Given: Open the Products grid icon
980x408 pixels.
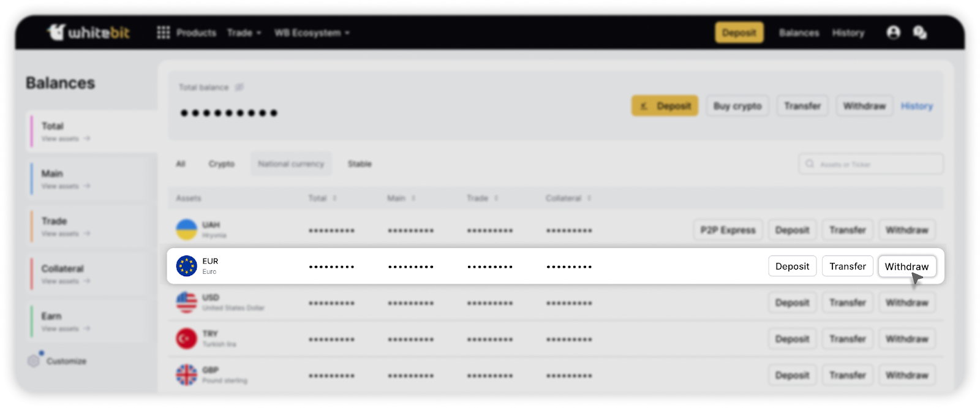Looking at the screenshot, I should [x=163, y=32].
